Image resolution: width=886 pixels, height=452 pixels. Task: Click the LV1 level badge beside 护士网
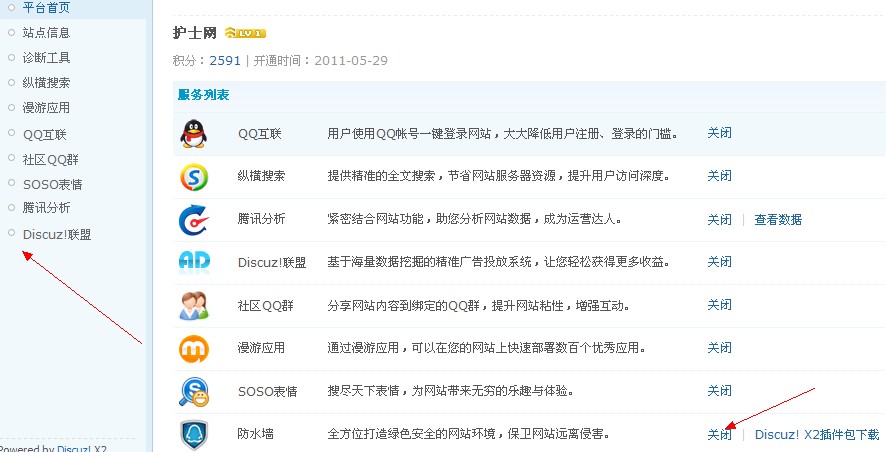point(245,33)
